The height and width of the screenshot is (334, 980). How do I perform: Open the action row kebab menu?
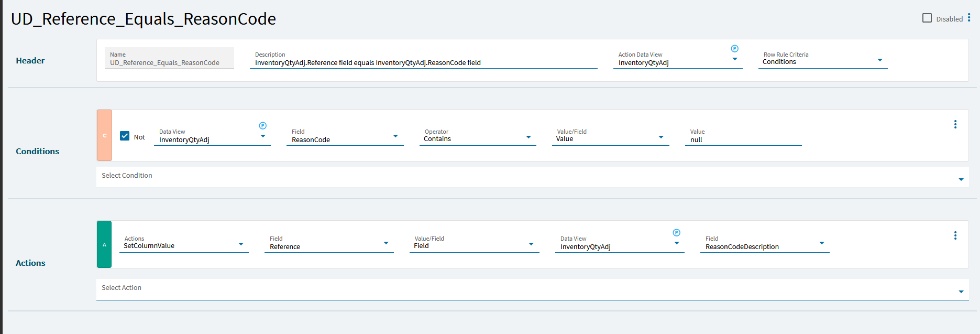pos(955,235)
